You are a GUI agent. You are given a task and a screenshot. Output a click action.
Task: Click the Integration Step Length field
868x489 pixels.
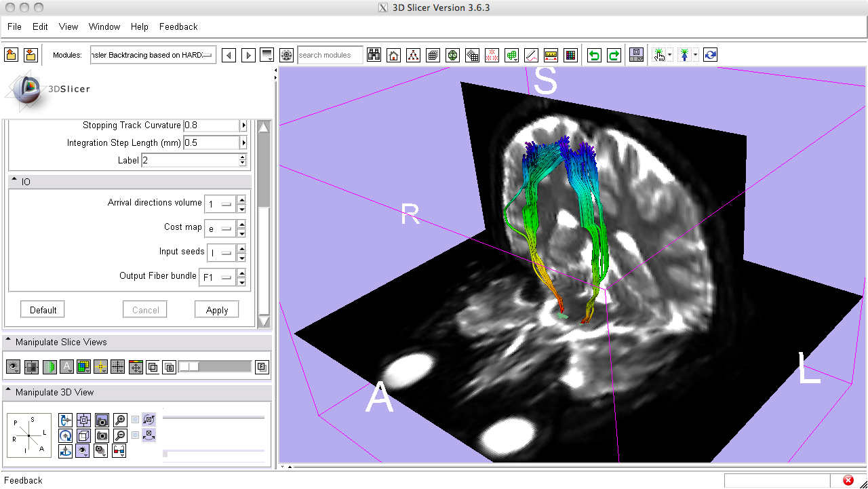coord(212,143)
